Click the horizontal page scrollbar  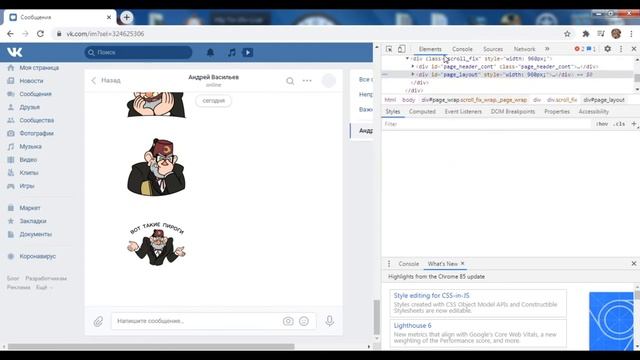coord(151,347)
